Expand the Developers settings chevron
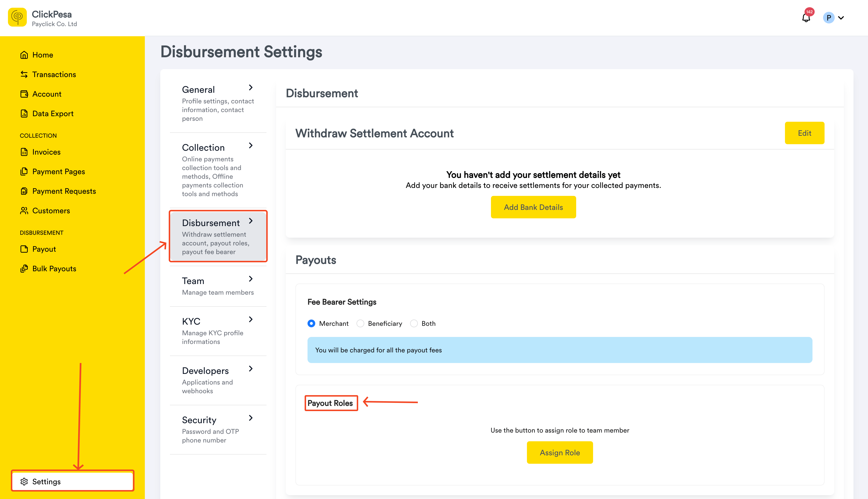 [251, 369]
